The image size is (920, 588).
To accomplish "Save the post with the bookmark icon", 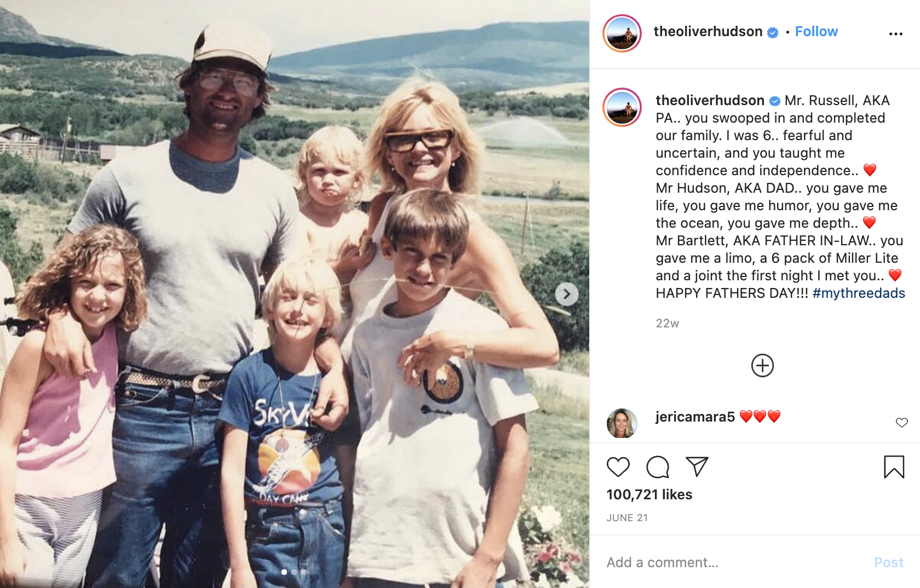I will pyautogui.click(x=894, y=467).
